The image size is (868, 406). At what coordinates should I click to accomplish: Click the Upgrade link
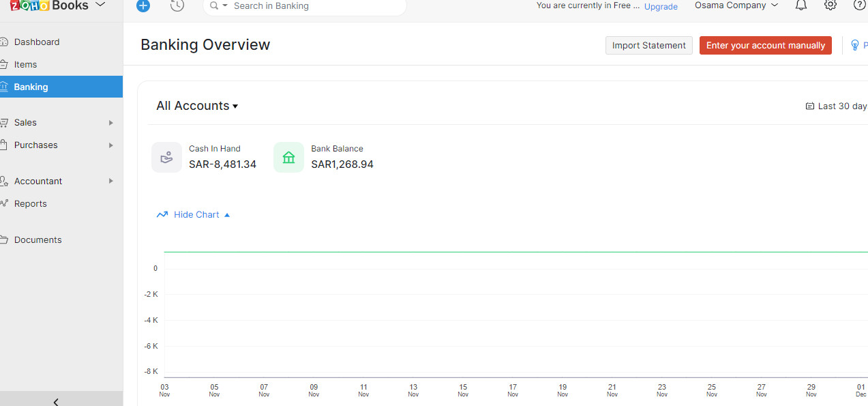(661, 6)
